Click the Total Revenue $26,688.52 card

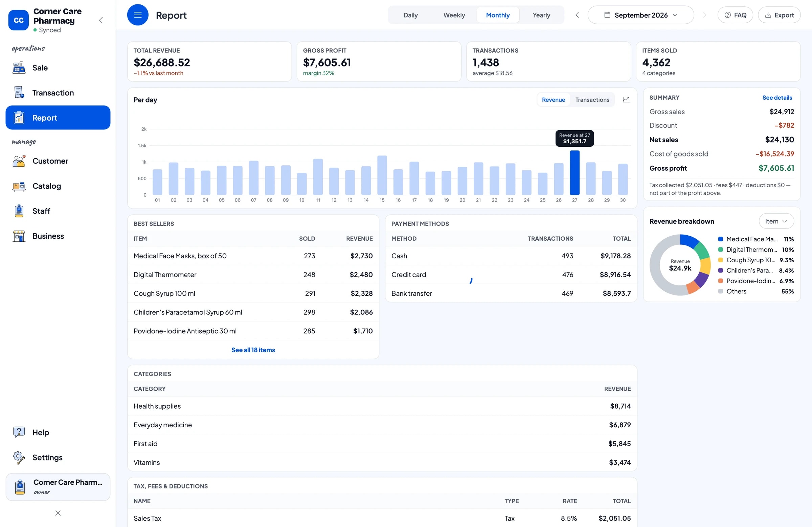tap(209, 62)
